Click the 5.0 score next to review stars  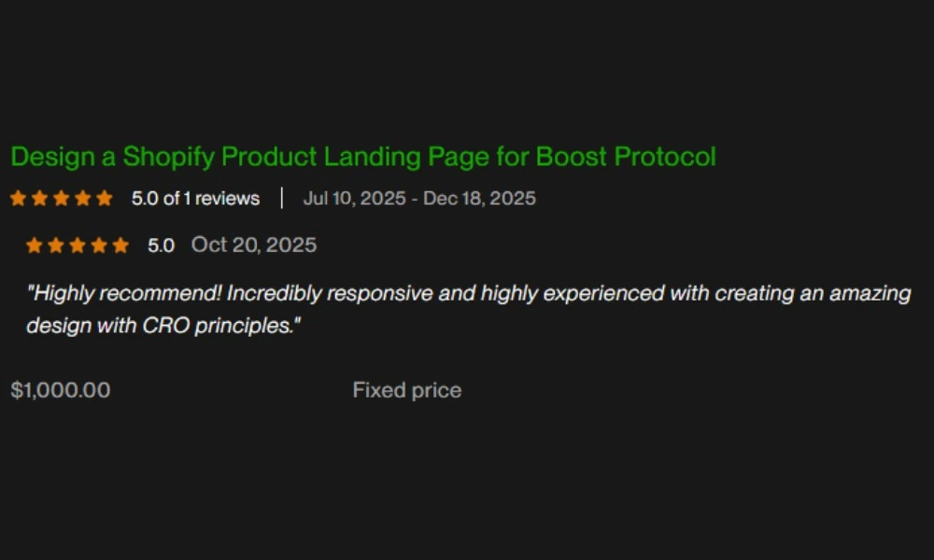[161, 245]
